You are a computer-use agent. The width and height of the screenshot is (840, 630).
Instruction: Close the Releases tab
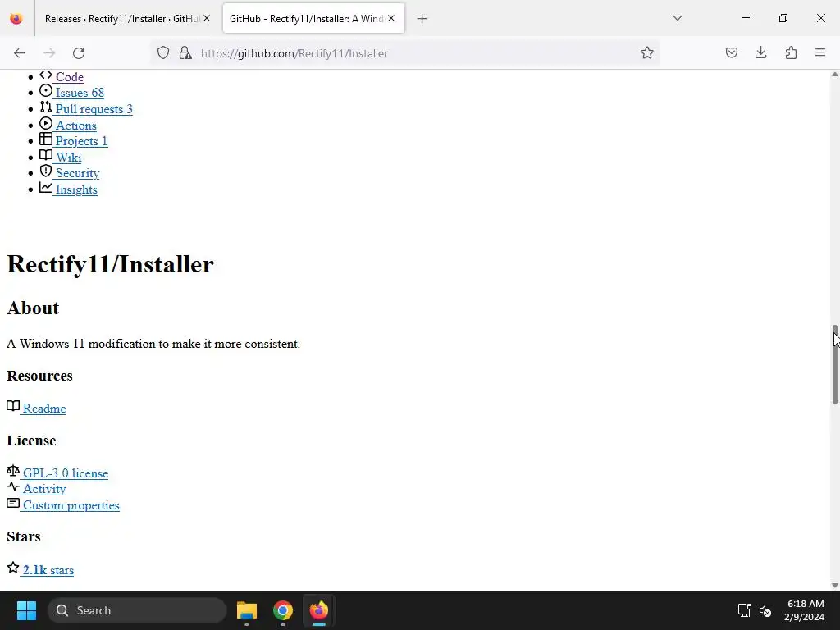pos(207,19)
